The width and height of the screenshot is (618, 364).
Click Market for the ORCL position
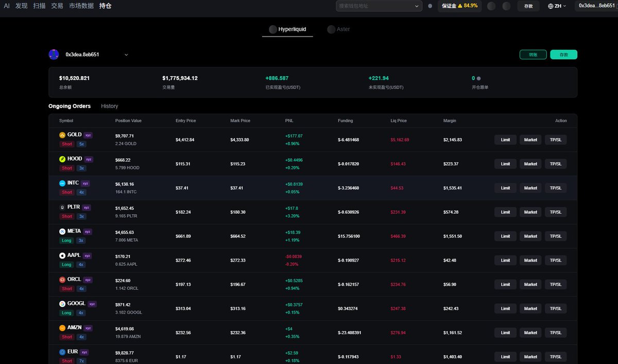pos(530,284)
